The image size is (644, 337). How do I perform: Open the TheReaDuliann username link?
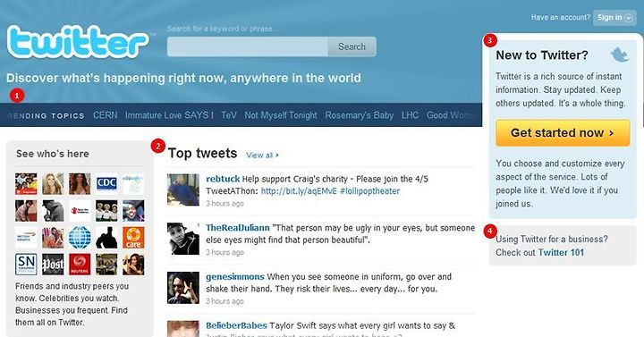click(x=238, y=228)
